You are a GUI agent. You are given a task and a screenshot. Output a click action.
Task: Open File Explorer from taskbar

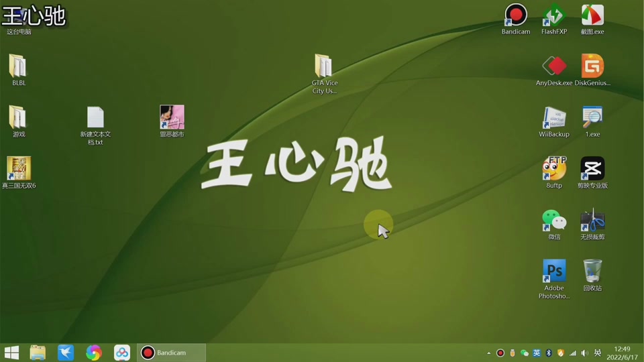click(38, 353)
